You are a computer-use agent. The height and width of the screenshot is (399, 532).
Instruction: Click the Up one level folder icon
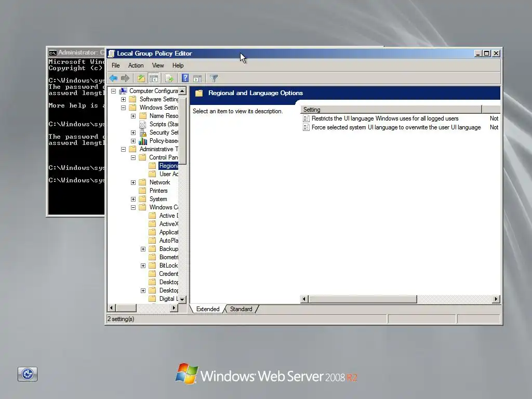[x=141, y=79]
